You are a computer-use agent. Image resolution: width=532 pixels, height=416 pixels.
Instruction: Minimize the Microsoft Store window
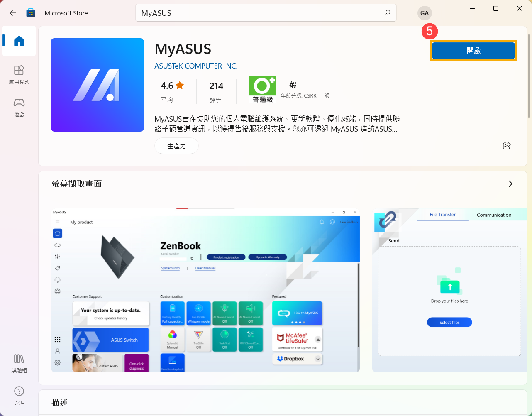click(472, 8)
